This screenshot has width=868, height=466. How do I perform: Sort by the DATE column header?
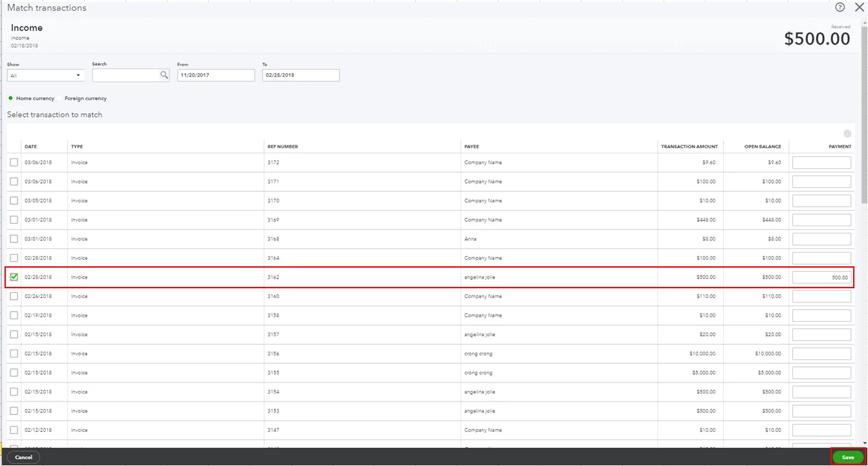pos(30,147)
